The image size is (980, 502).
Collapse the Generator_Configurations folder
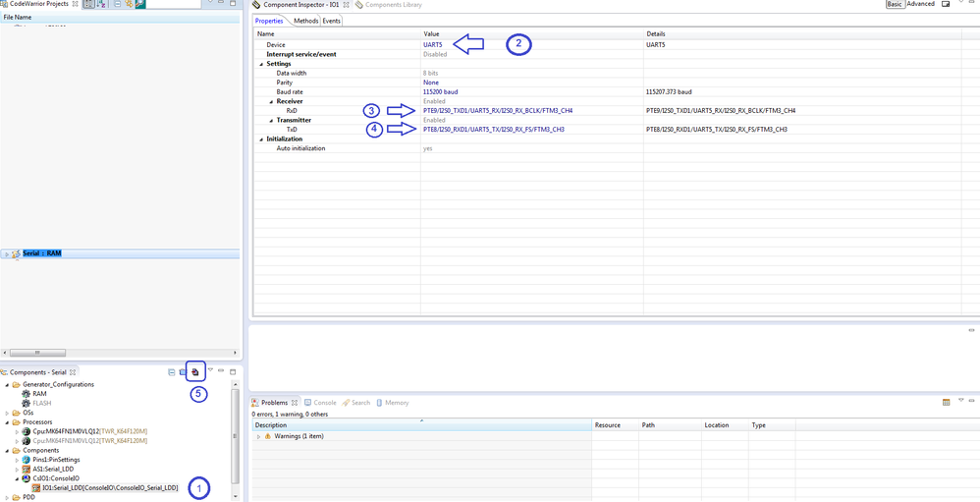7,384
